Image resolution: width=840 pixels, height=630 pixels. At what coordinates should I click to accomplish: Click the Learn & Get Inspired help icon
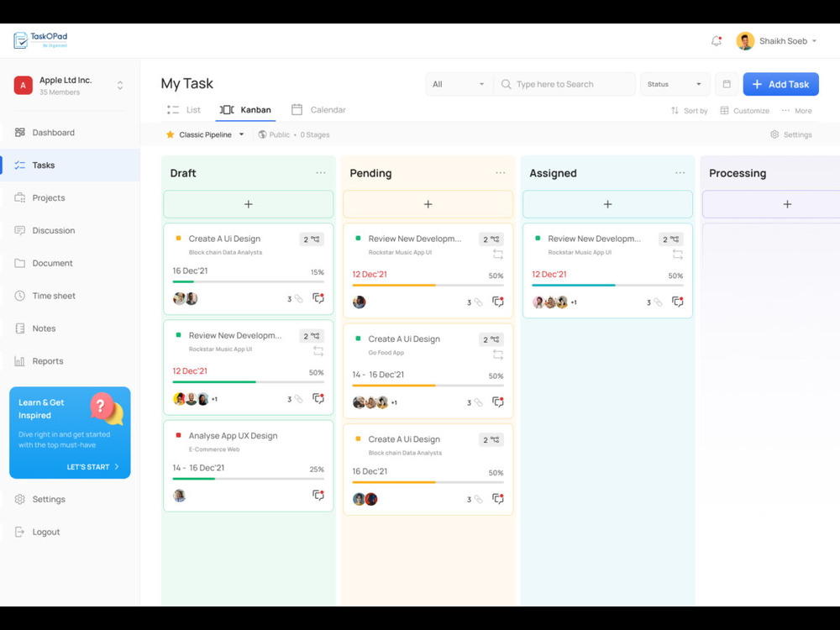point(107,409)
